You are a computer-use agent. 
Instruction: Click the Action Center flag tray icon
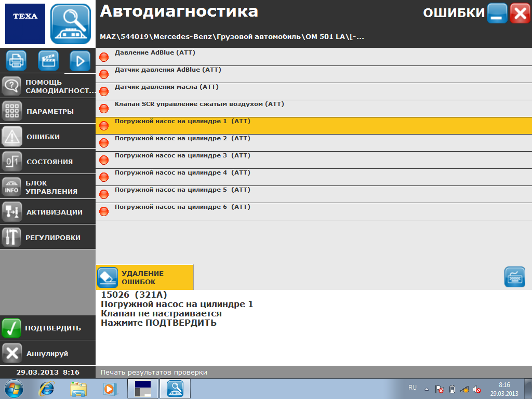[440, 389]
